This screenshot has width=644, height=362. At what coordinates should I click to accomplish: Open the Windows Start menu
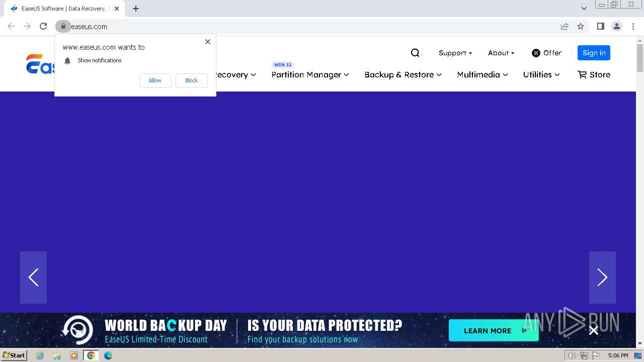pyautogui.click(x=14, y=355)
